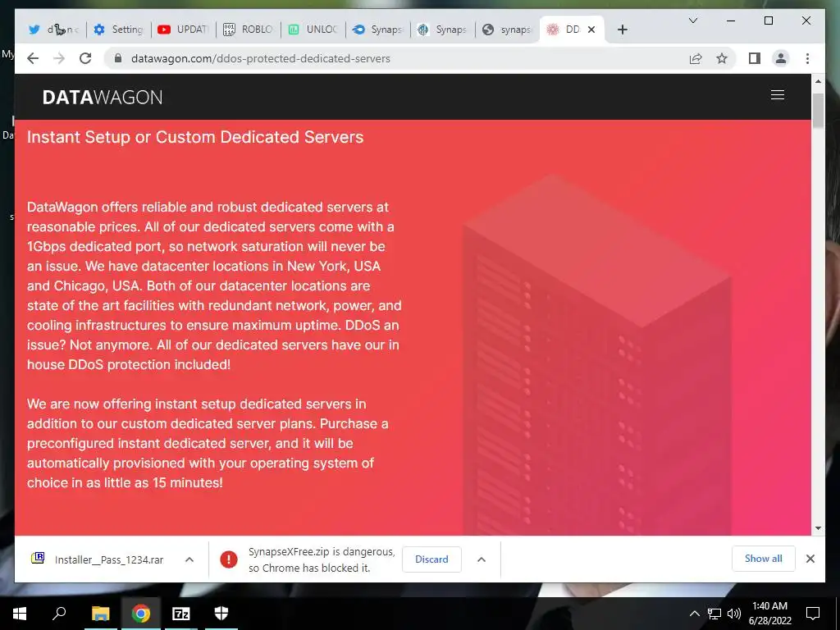Image resolution: width=840 pixels, height=630 pixels.
Task: Show all downloads
Action: [763, 559]
